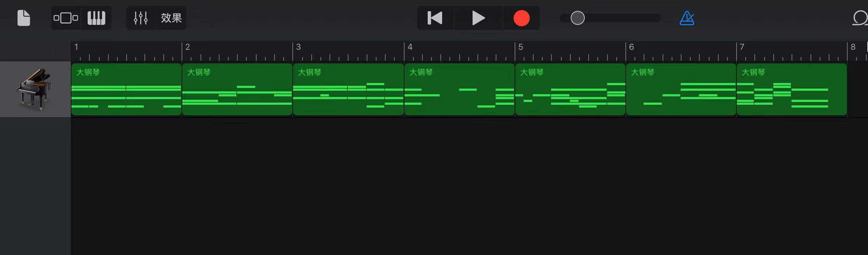Click bar 3 on the ruler
This screenshot has height=255, width=868.
tap(299, 47)
